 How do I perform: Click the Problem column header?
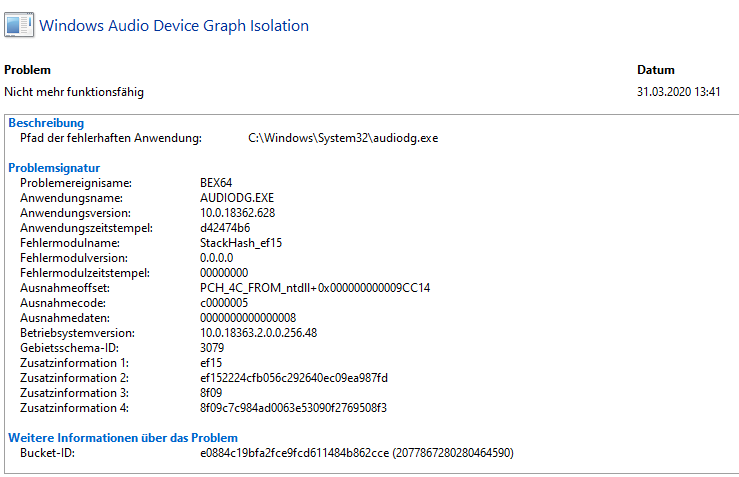click(27, 70)
